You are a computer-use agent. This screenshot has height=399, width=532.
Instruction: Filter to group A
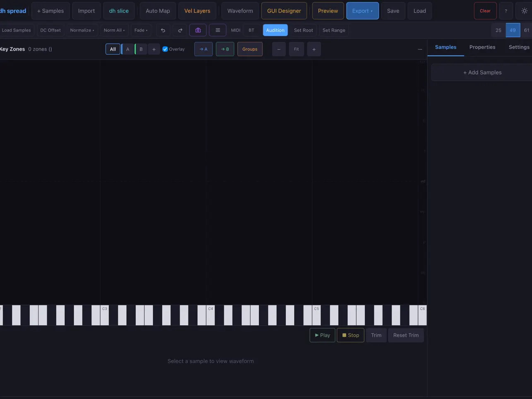pyautogui.click(x=128, y=49)
